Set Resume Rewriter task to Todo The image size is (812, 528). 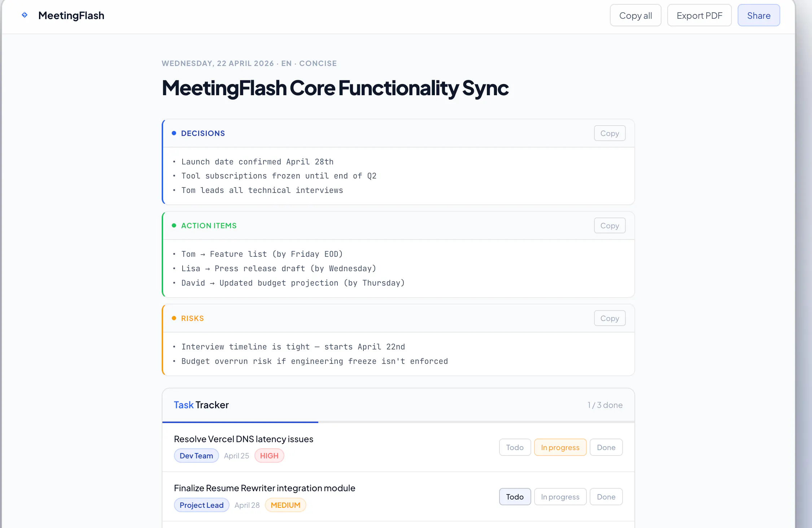pos(515,497)
